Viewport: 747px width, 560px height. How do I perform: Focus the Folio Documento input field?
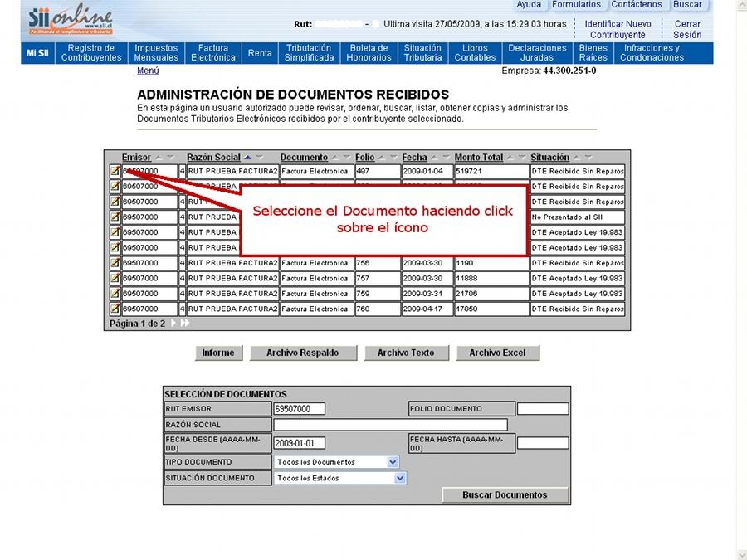[x=543, y=408]
